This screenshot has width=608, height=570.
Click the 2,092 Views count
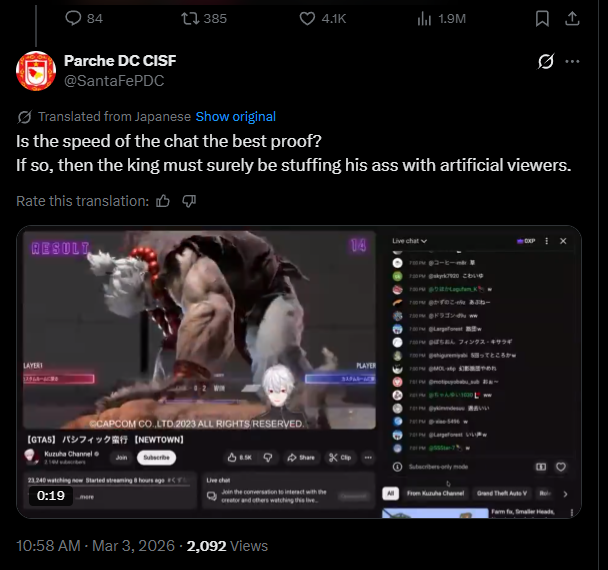227,546
